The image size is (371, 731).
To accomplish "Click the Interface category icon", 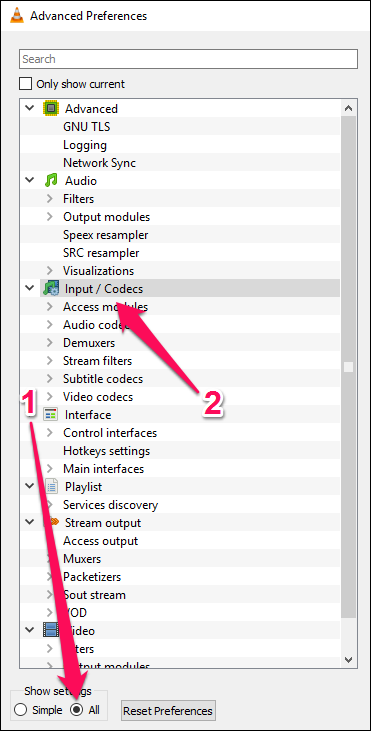I will [50, 414].
